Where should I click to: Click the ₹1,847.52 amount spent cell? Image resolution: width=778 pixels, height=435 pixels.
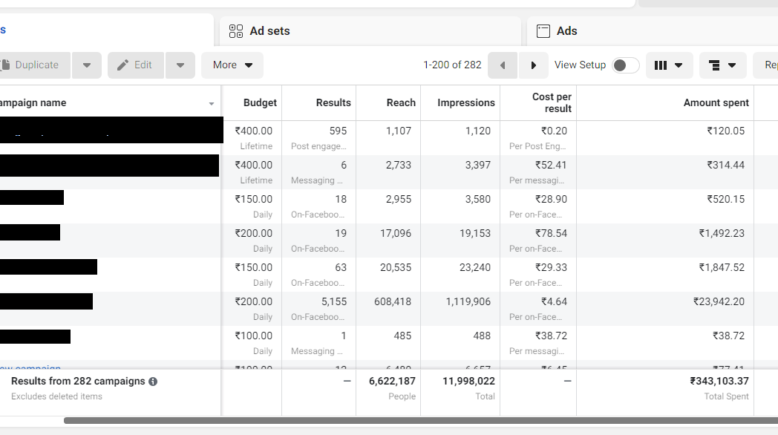722,267
